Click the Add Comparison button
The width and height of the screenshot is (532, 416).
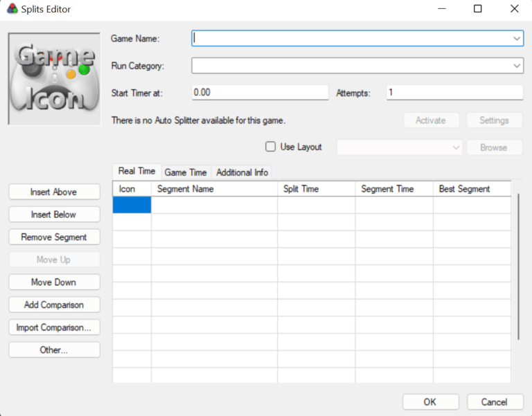(54, 305)
